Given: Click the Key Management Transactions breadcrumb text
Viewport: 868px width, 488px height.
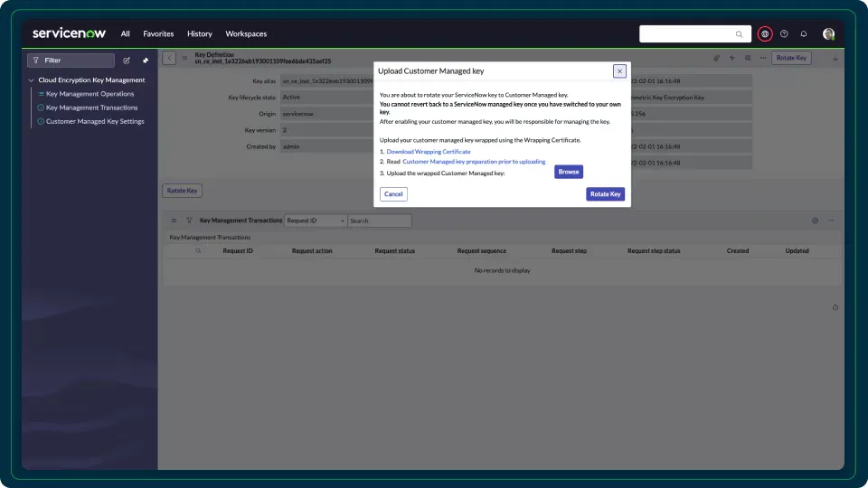Looking at the screenshot, I should tap(210, 238).
